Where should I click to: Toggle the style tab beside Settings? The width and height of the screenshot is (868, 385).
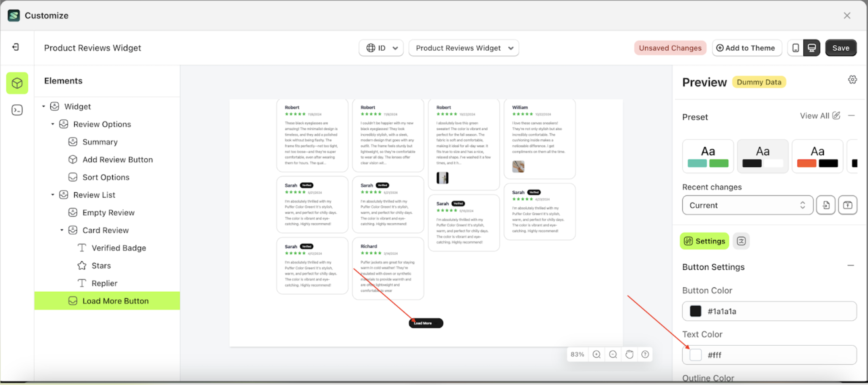click(741, 241)
